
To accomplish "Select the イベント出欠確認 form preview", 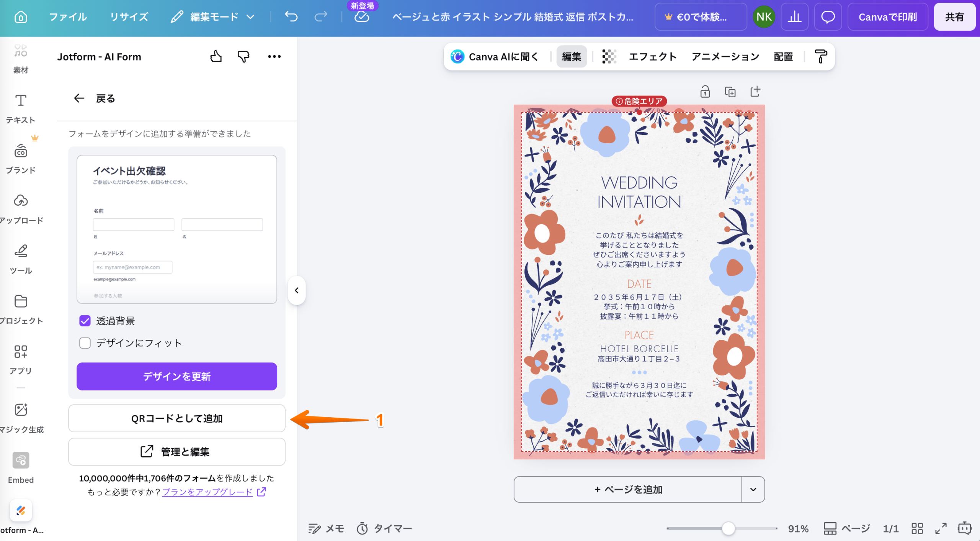I will 177,229.
